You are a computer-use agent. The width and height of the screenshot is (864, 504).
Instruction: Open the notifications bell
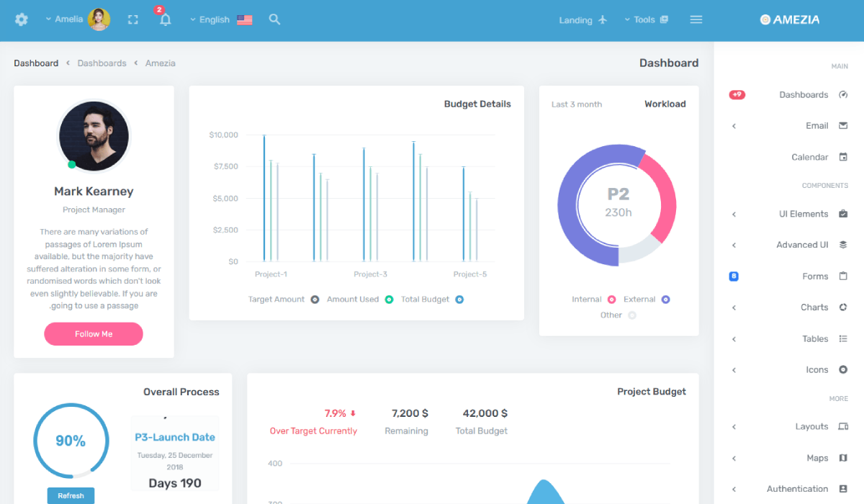coord(165,19)
